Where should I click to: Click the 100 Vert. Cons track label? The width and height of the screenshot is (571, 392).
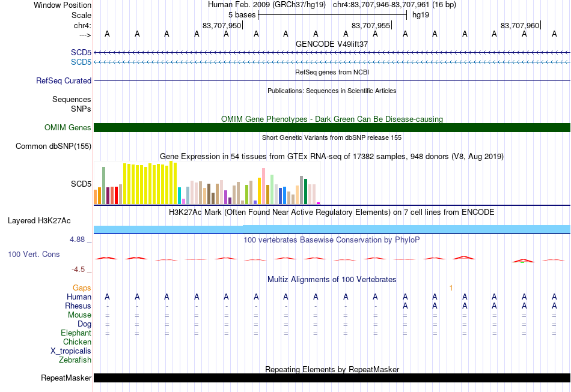34,254
